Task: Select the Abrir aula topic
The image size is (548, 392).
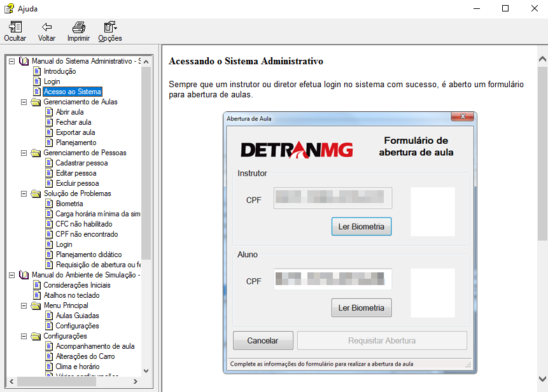Action: [x=69, y=112]
